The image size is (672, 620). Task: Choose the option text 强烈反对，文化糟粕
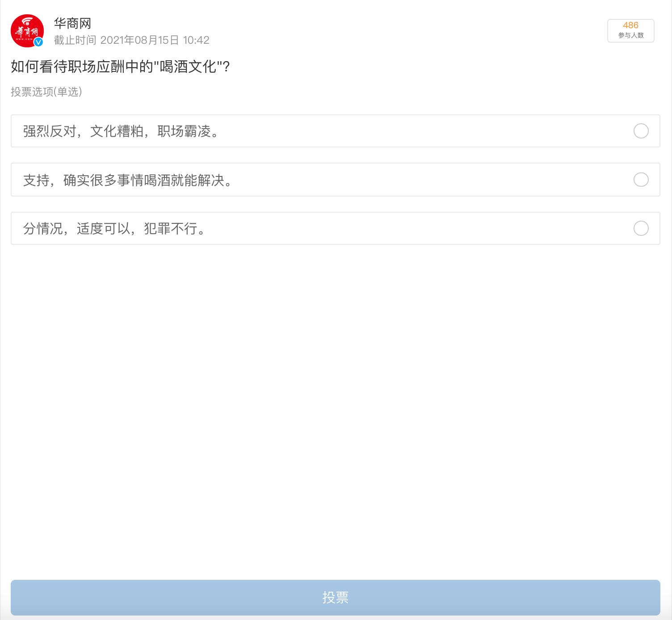pyautogui.click(x=83, y=131)
